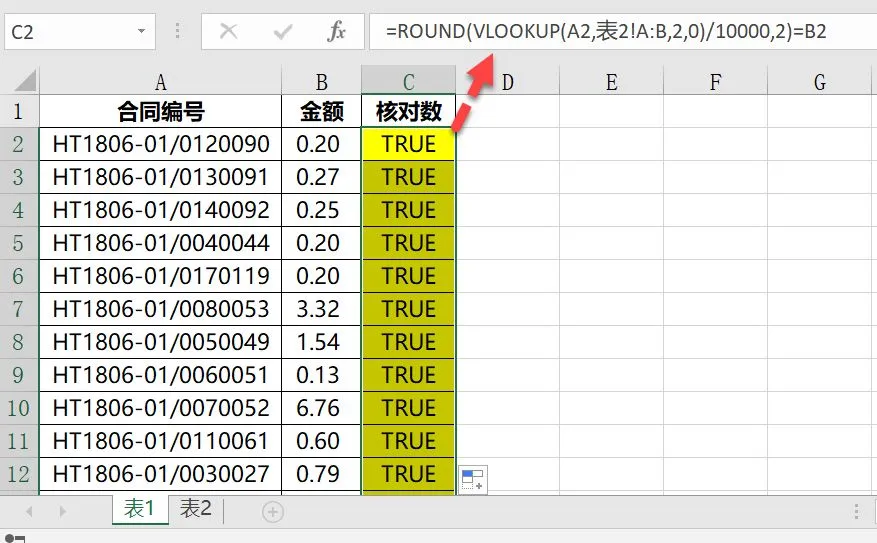
Task: Add a new sheet with plus icon
Action: click(273, 512)
